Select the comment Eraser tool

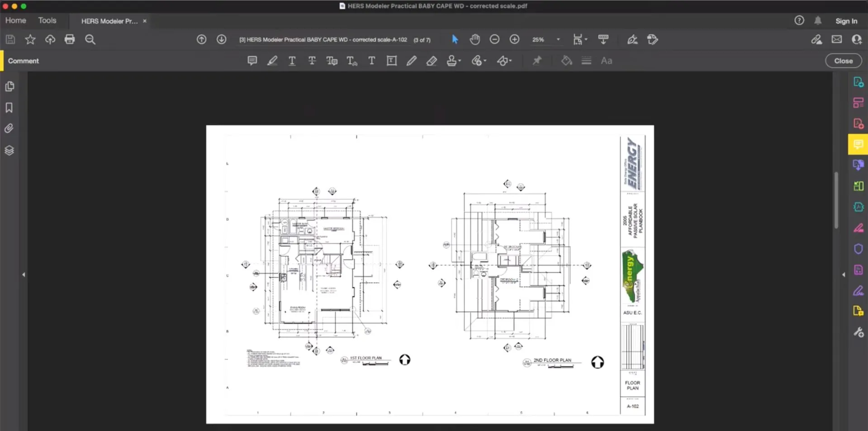432,61
